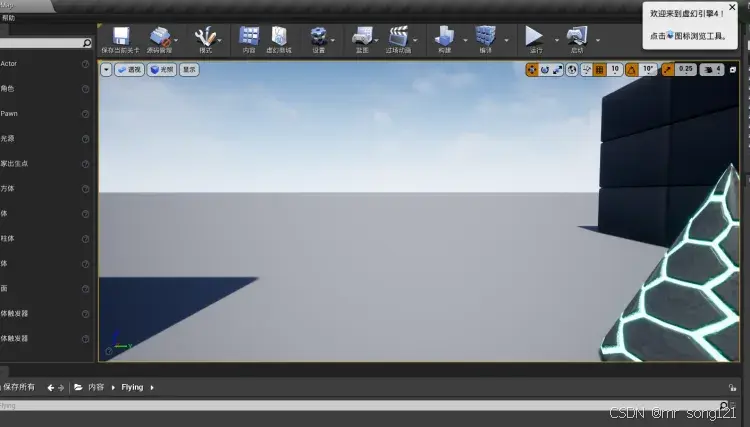Viewport: 750px width, 427px height.
Task: Select the translate gizmo mode icon
Action: (531, 70)
